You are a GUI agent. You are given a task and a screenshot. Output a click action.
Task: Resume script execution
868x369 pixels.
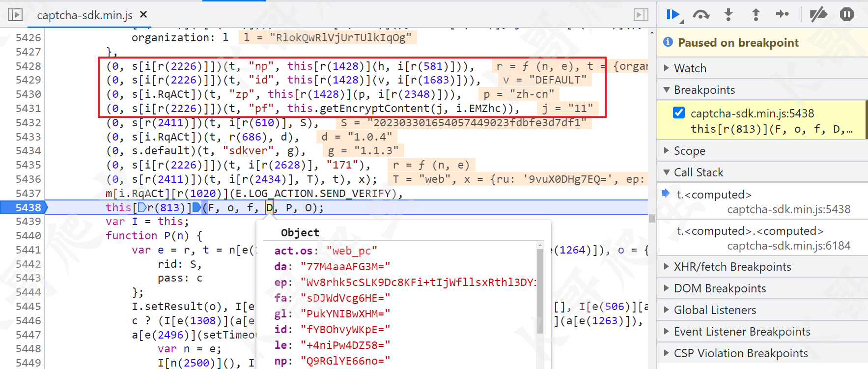(674, 15)
